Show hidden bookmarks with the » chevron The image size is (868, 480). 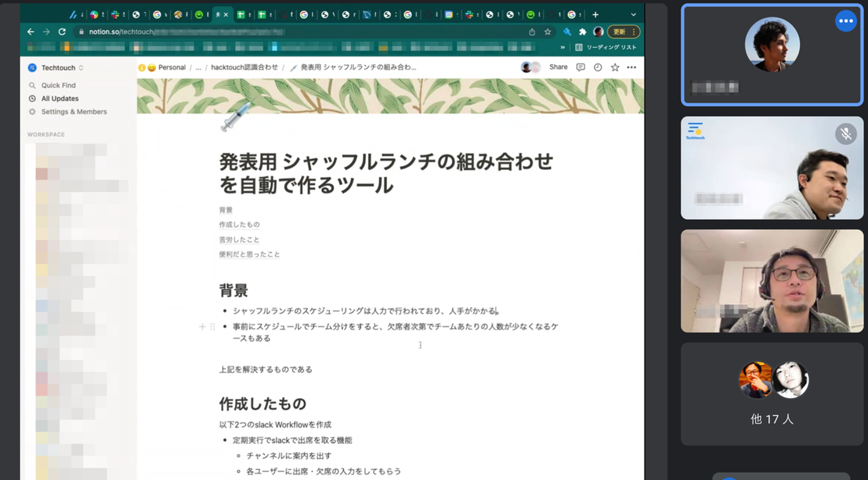click(x=563, y=47)
